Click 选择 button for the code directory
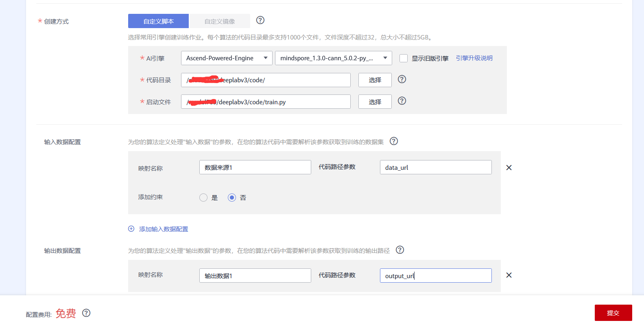The height and width of the screenshot is (325, 644). [x=375, y=80]
